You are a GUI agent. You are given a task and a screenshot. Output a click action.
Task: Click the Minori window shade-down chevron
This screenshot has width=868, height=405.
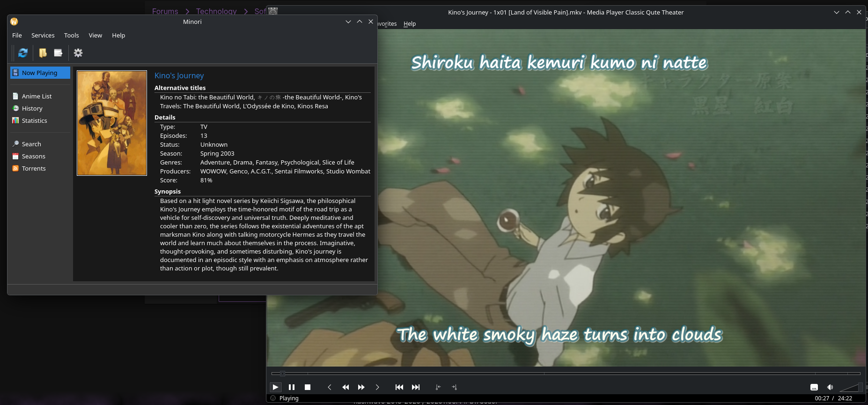point(348,22)
